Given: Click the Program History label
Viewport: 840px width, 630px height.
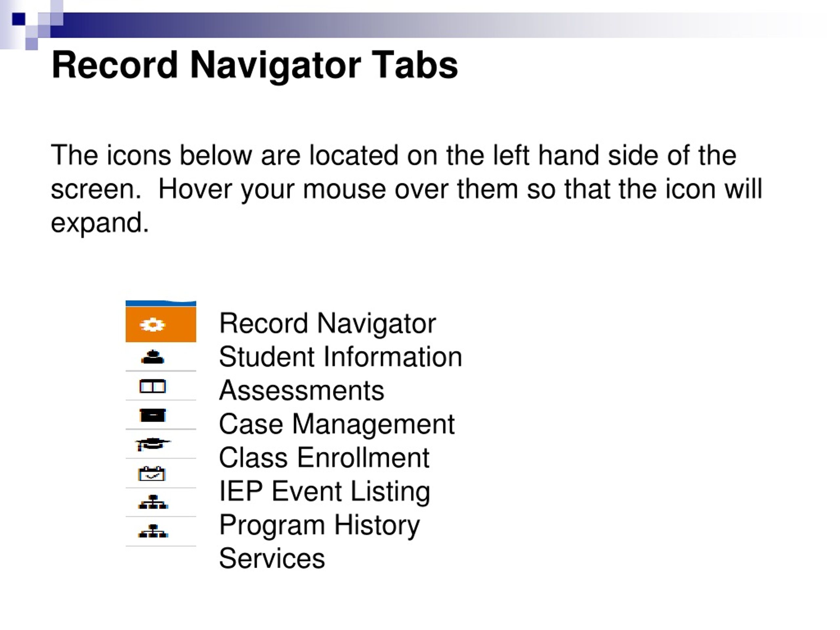Looking at the screenshot, I should (x=319, y=526).
